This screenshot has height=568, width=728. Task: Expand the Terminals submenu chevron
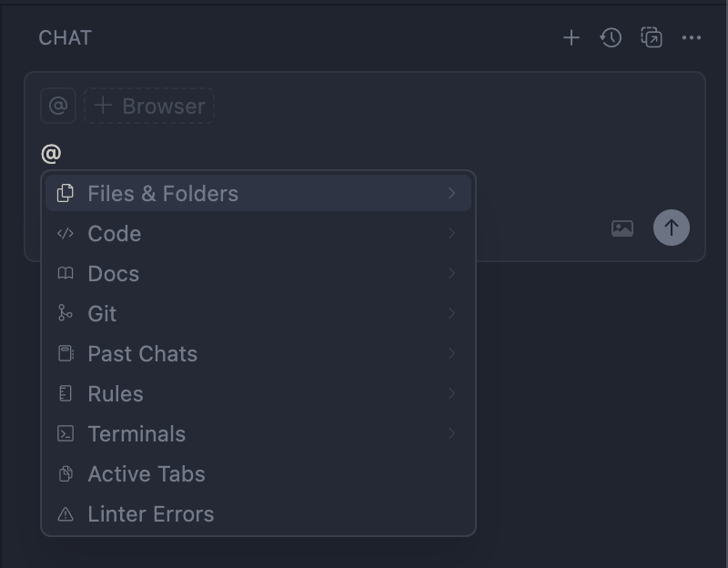451,433
